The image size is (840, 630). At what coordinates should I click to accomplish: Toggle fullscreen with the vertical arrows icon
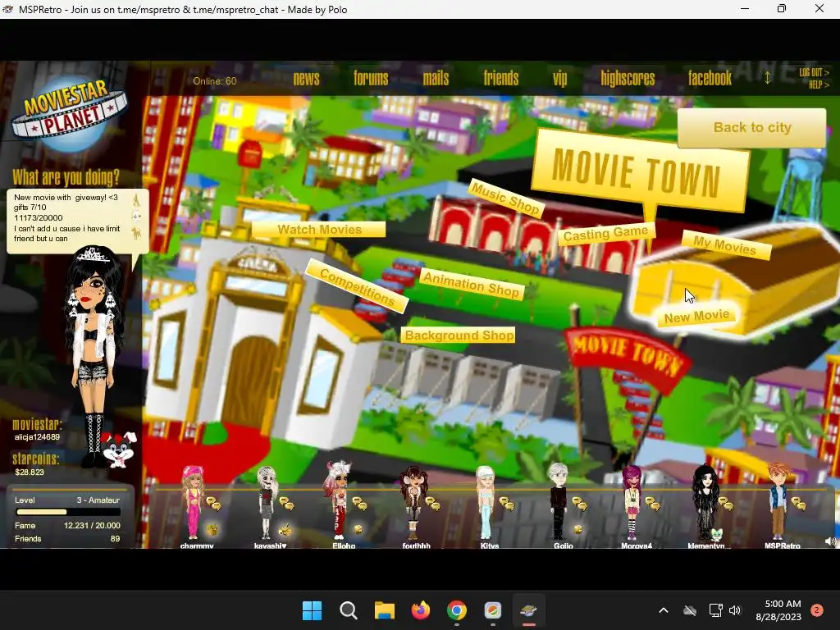767,78
